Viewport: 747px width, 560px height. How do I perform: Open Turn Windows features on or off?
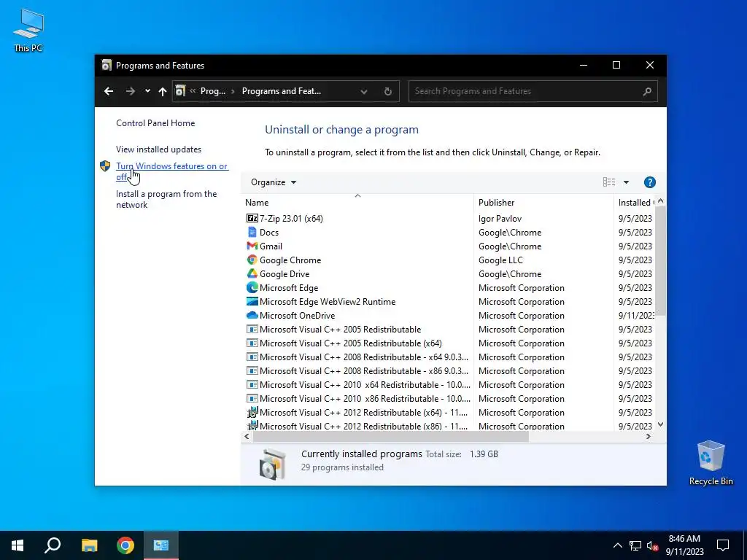tap(172, 171)
